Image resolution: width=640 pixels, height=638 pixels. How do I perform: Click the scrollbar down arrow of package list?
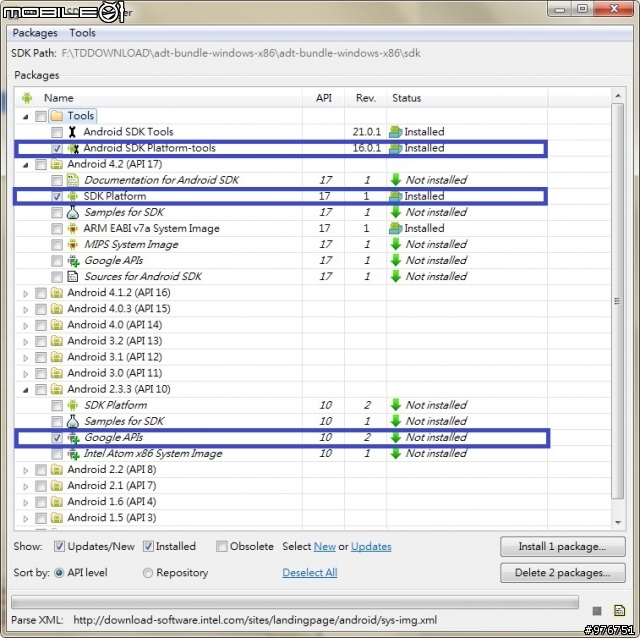pos(618,522)
